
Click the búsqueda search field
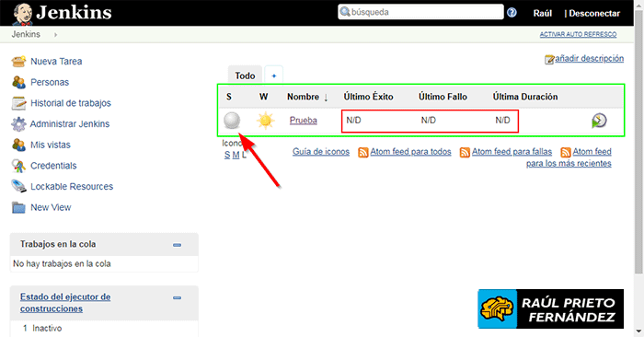pyautogui.click(x=421, y=12)
